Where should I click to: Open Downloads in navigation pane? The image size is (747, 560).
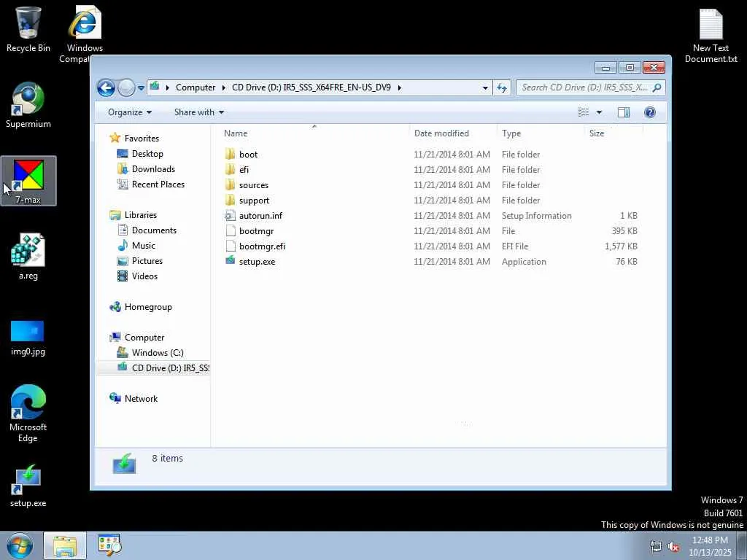(153, 169)
